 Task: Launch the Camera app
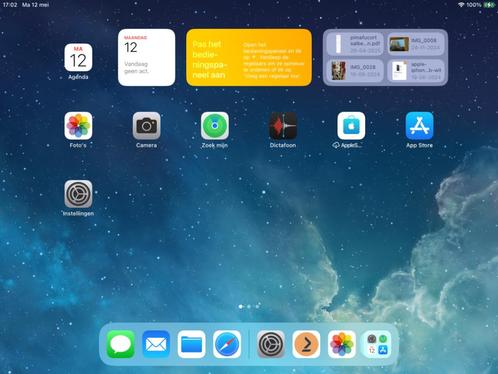(146, 126)
